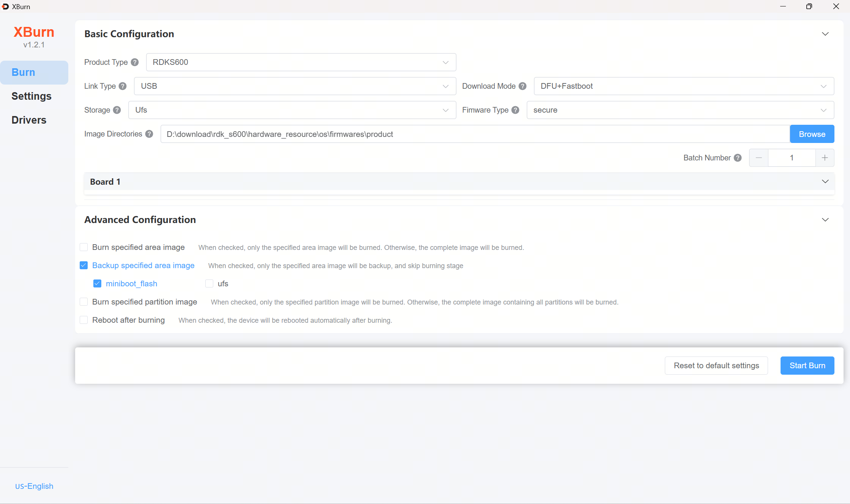Check the ufs backup checkbox

(209, 284)
